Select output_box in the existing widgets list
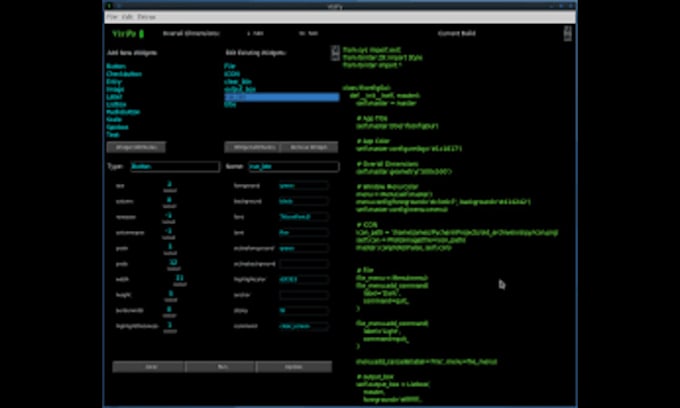Viewport: 680px width, 408px height. tap(240, 89)
